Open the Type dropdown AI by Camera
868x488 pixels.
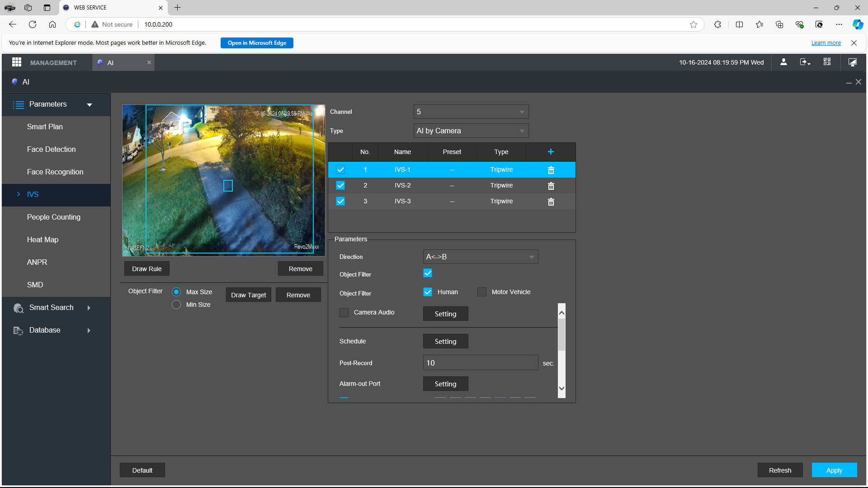pos(471,131)
